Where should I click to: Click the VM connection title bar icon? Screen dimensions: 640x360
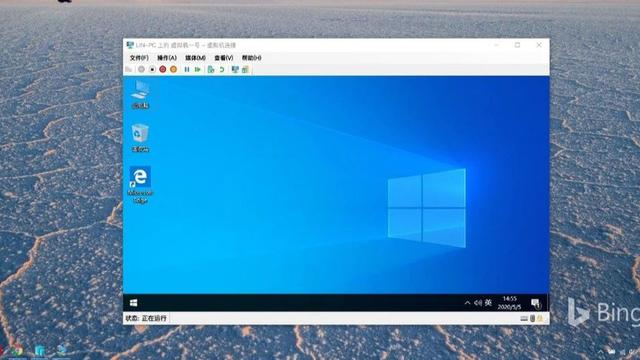pyautogui.click(x=130, y=45)
